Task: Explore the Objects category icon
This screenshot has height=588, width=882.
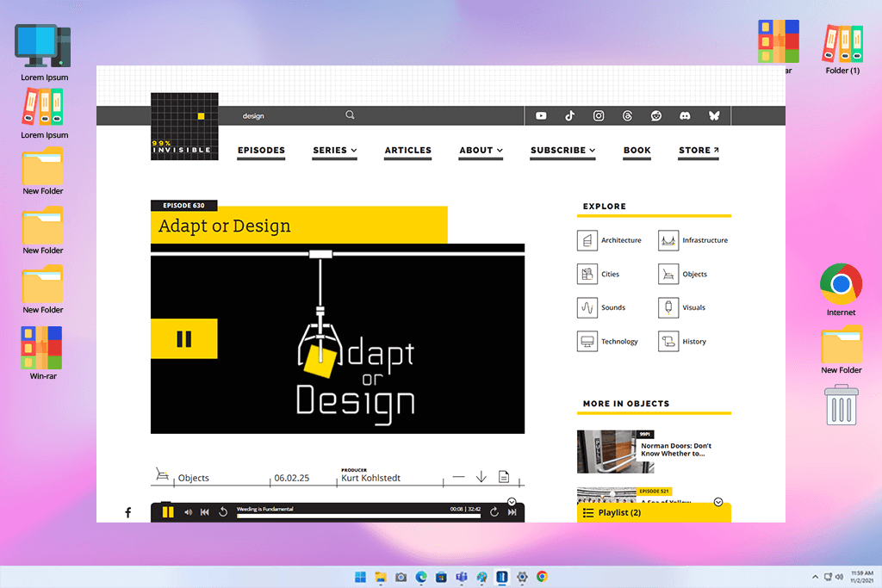Action: (x=668, y=274)
